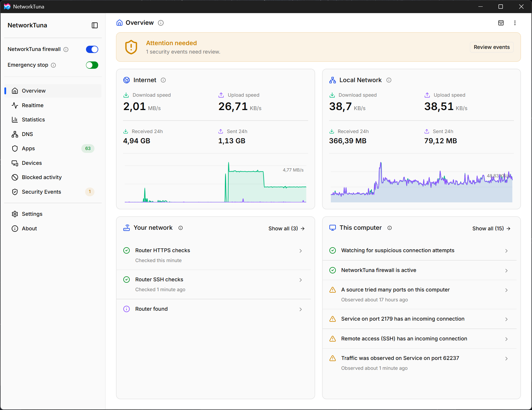This screenshot has height=410, width=532.
Task: Click 'Observed about 17 hours ago' text
Action: click(375, 300)
